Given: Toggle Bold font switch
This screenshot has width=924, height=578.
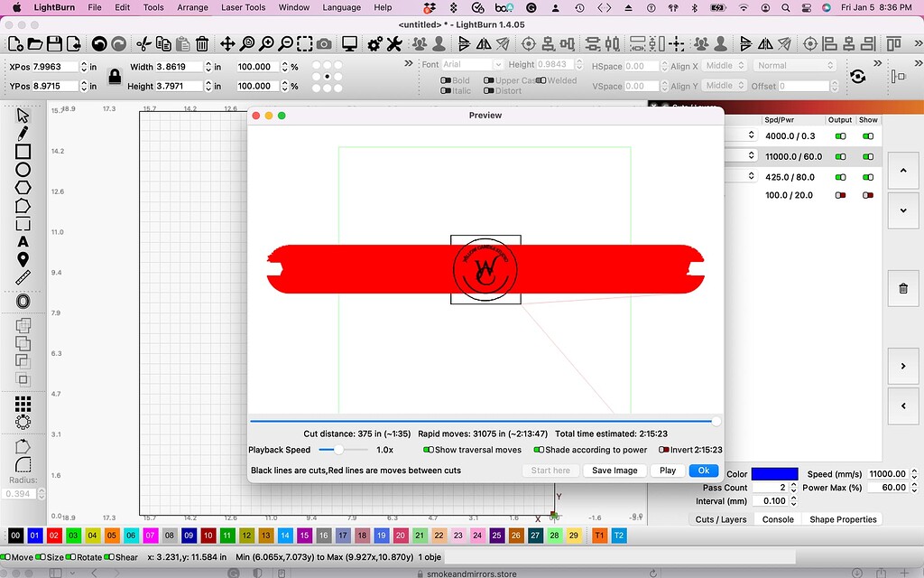Looking at the screenshot, I should pyautogui.click(x=446, y=80).
